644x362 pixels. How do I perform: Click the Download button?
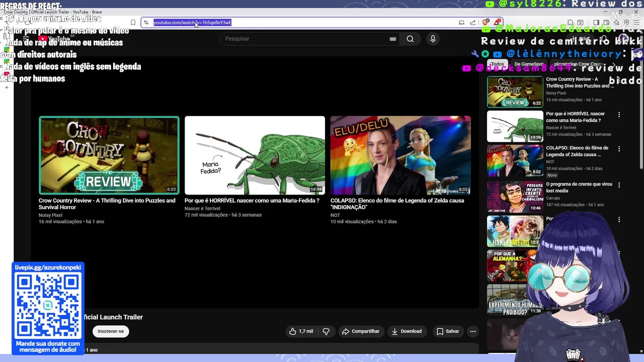pos(407,331)
